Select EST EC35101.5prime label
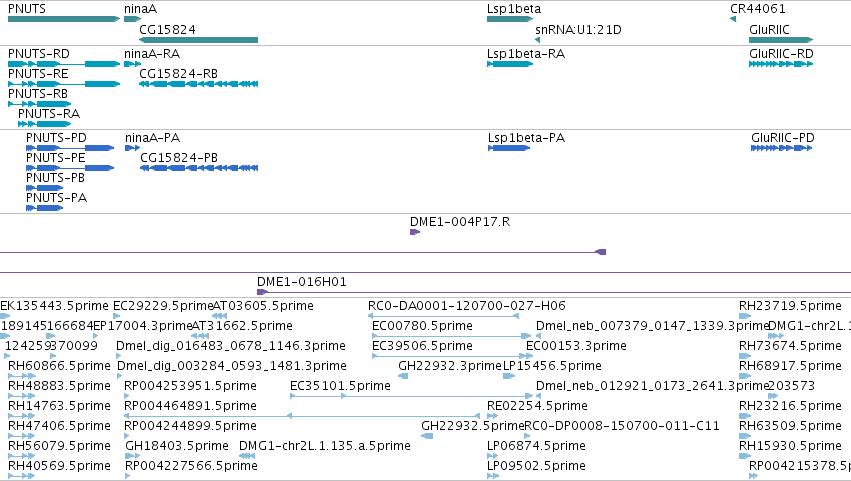Image resolution: width=851 pixels, height=481 pixels. (340, 386)
